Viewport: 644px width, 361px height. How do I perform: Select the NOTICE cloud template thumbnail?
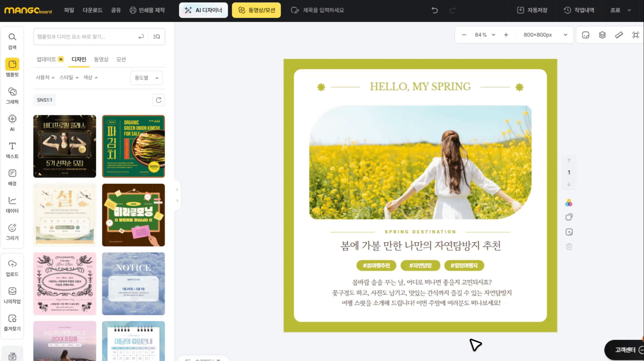click(x=133, y=283)
